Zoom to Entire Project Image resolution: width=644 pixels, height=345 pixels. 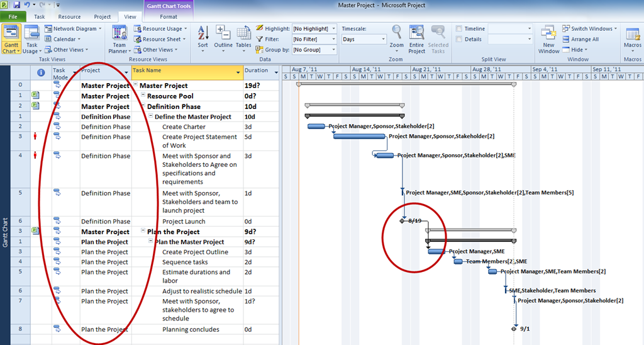pyautogui.click(x=416, y=39)
